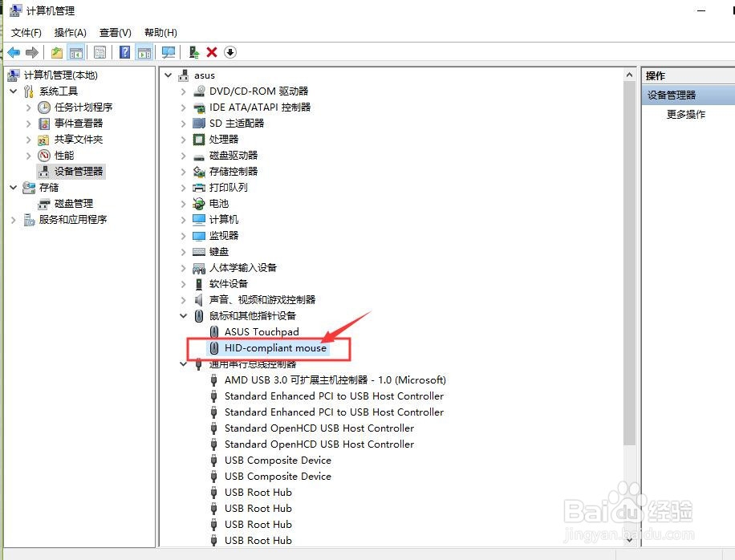The image size is (735, 560).
Task: Click the 计算机 monitor icon
Action: 199,219
